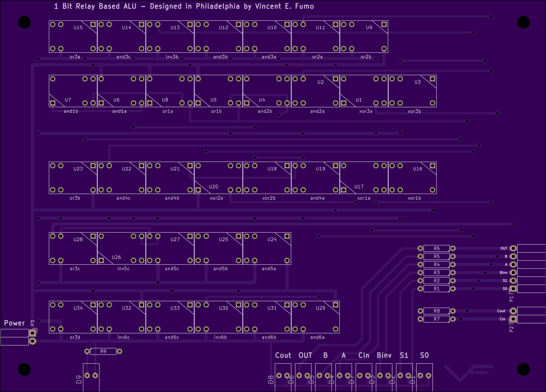The height and width of the screenshot is (392, 546).
Task: Click the U13 relay designator
Action: click(x=175, y=28)
